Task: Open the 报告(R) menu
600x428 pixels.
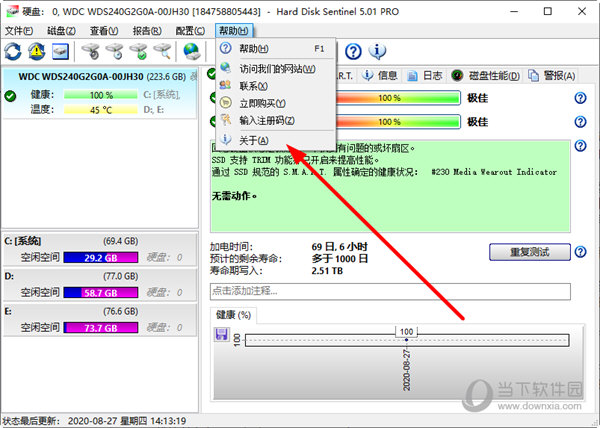Action: click(147, 31)
